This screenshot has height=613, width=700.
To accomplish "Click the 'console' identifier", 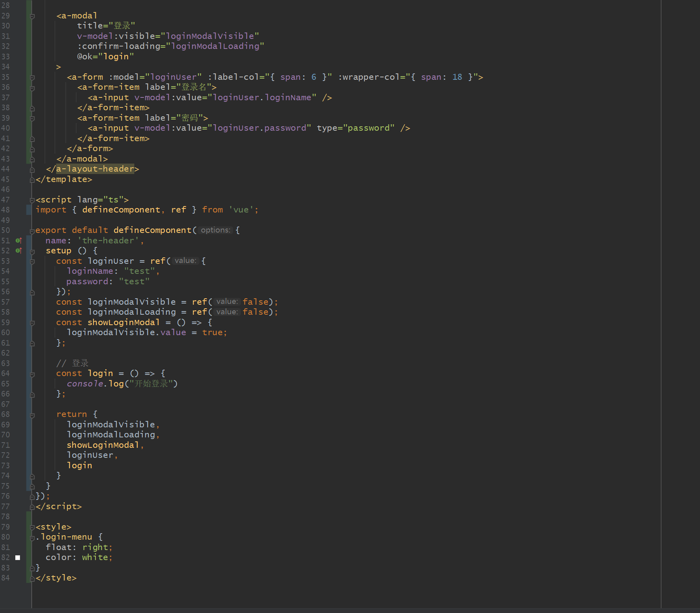I will 85,384.
